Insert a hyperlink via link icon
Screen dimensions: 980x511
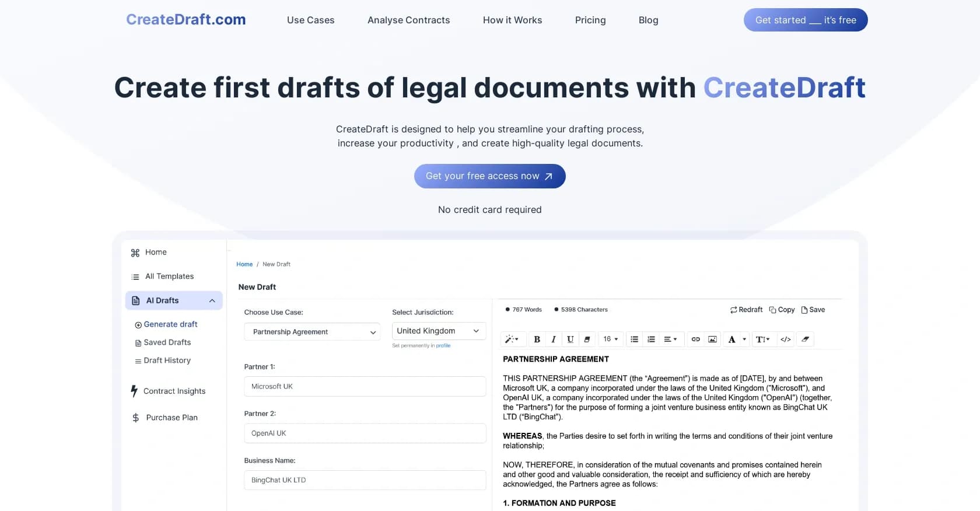point(695,339)
